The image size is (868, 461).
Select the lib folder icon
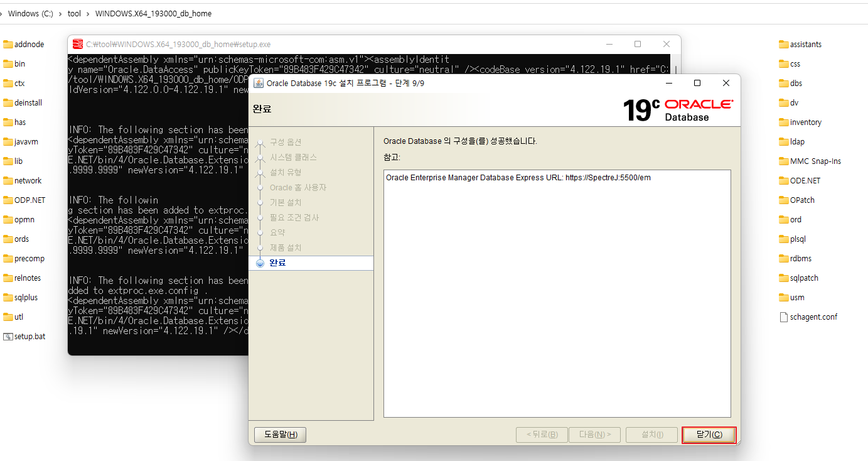pos(8,161)
